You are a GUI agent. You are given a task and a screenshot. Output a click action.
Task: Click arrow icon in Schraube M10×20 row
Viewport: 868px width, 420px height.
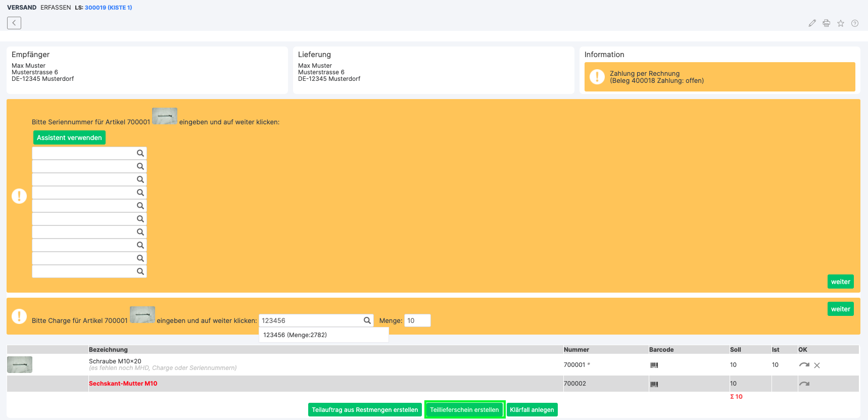click(804, 364)
